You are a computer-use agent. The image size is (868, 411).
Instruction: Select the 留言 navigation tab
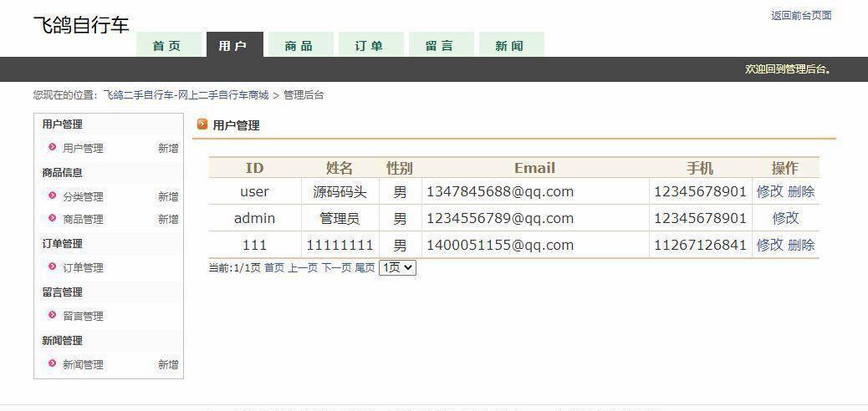439,46
